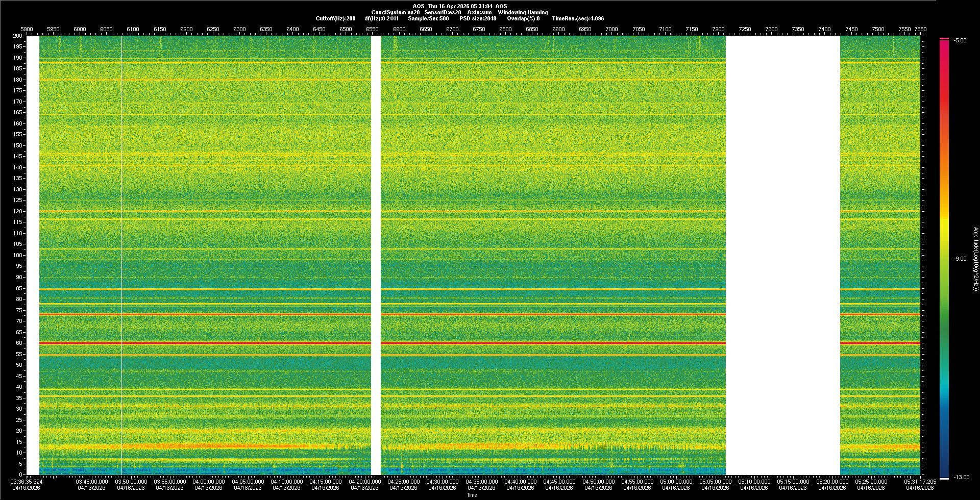Screen dimensions: 980x500
Task: Click the end timestamp 05:31:17.205
Action: [x=920, y=481]
